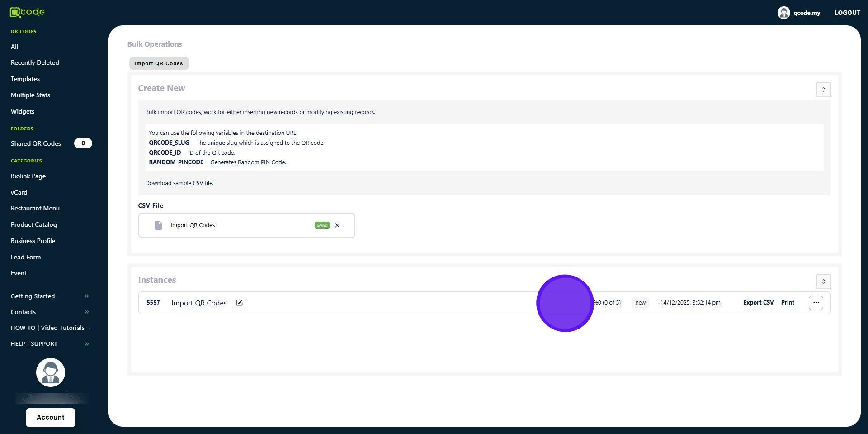Collapse the Create New section
The image size is (868, 434).
(823, 90)
